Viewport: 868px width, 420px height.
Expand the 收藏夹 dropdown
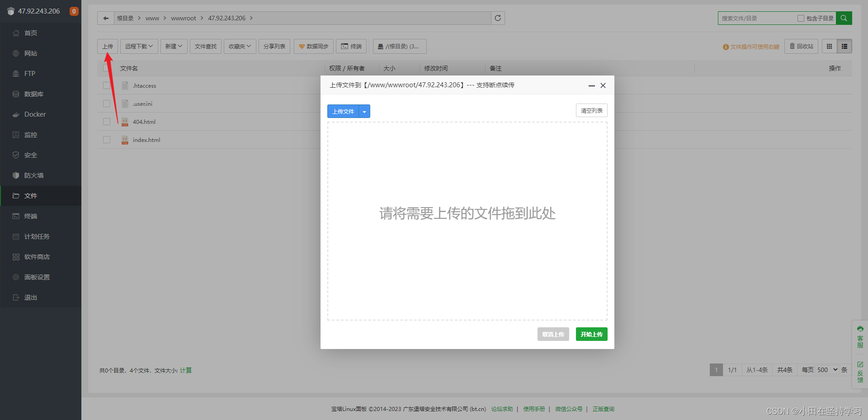pyautogui.click(x=240, y=46)
